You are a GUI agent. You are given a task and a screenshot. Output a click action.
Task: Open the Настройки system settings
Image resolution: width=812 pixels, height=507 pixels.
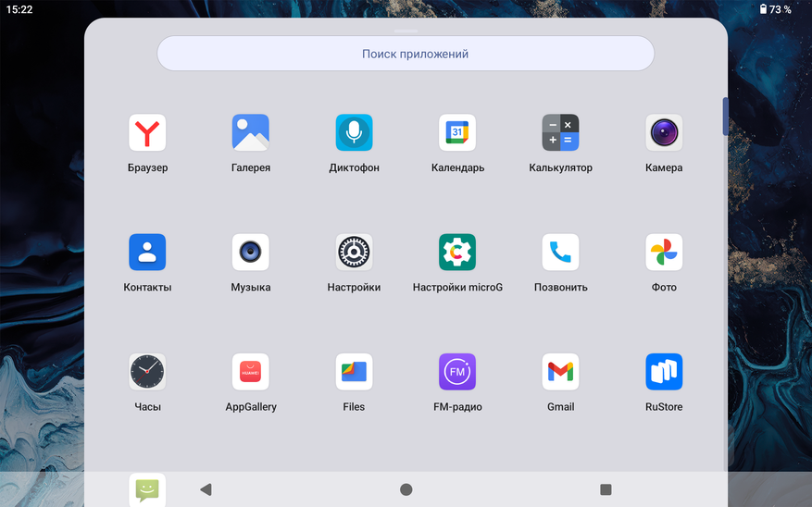(354, 253)
